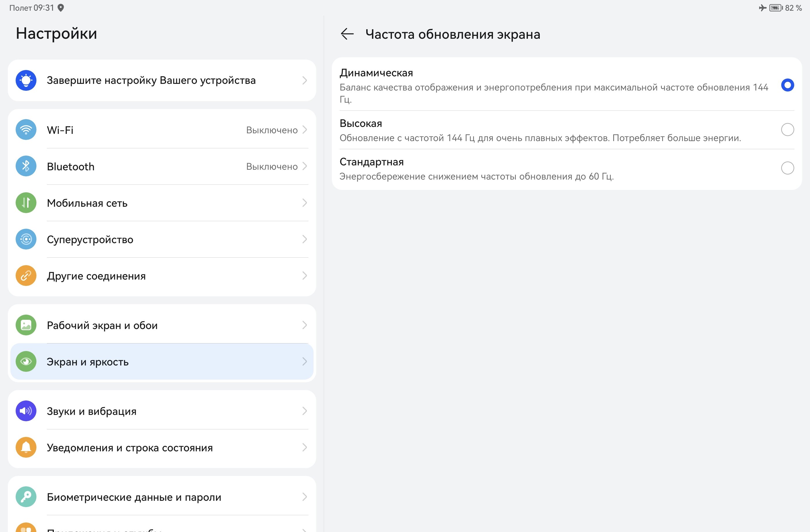Open Биометрические данные и пароли settings
The width and height of the screenshot is (810, 532).
(x=162, y=497)
